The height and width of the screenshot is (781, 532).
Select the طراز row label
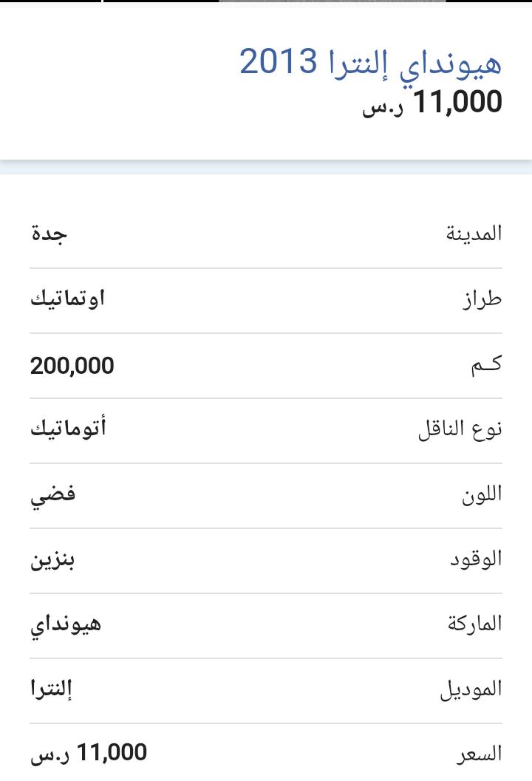(x=482, y=299)
